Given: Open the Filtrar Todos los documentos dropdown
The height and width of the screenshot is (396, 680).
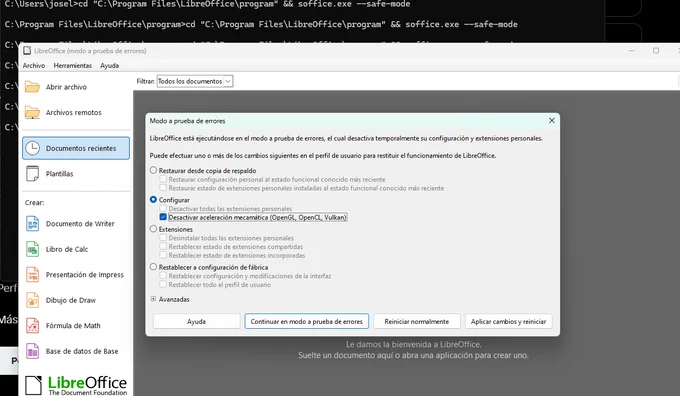Looking at the screenshot, I should (x=195, y=81).
